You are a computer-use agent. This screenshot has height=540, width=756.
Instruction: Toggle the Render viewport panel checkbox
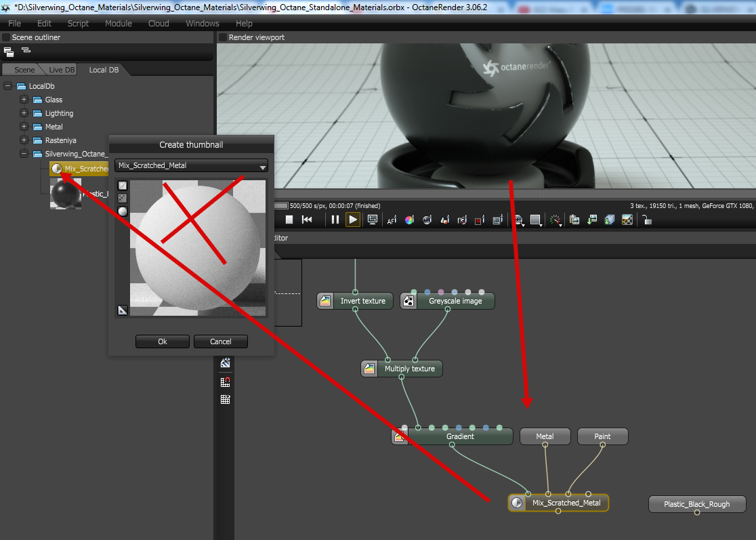coord(223,37)
